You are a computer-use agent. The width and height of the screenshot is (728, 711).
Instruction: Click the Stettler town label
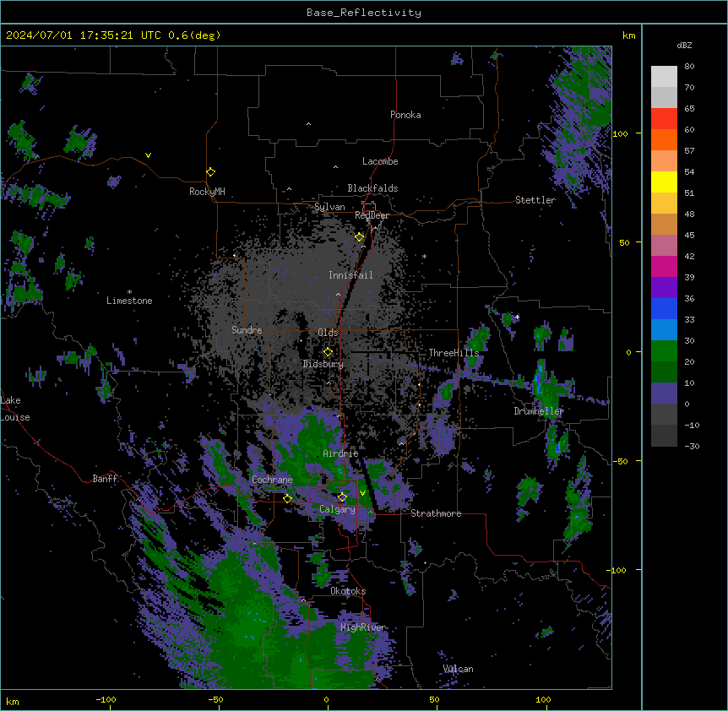pyautogui.click(x=535, y=200)
